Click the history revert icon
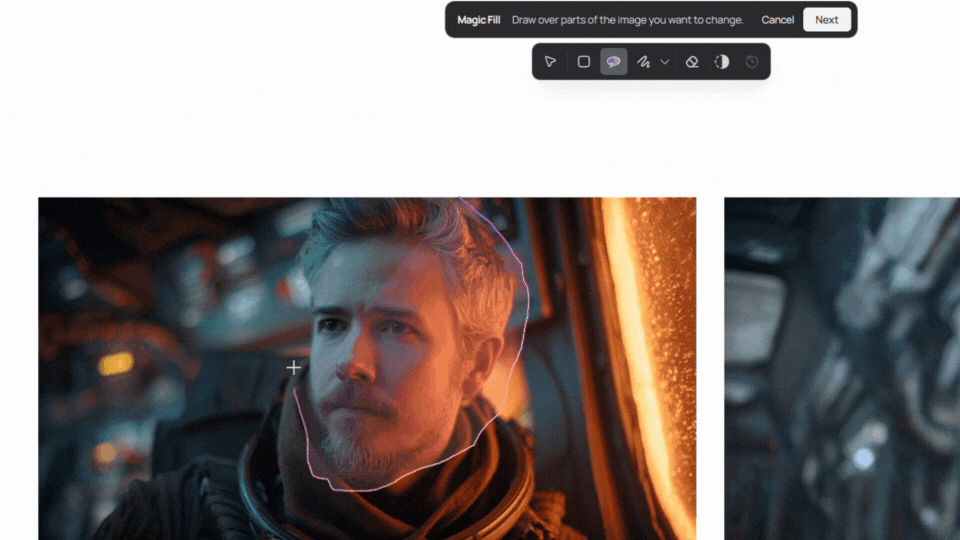 point(752,62)
